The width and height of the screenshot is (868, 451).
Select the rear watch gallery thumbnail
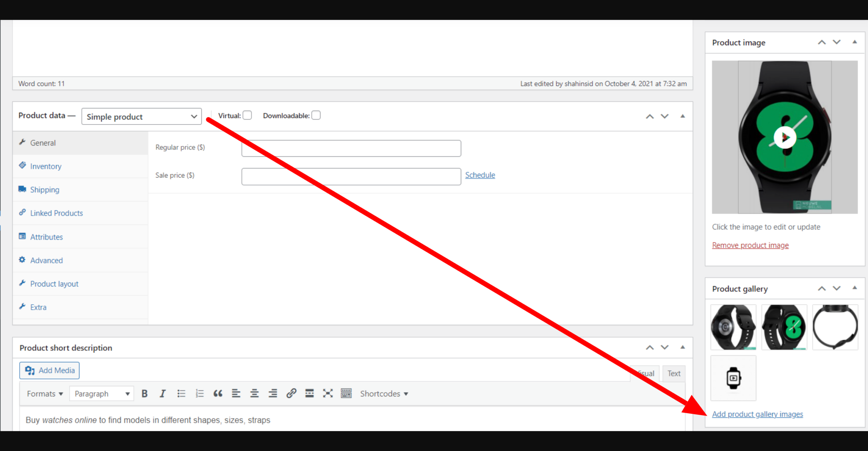pyautogui.click(x=733, y=326)
